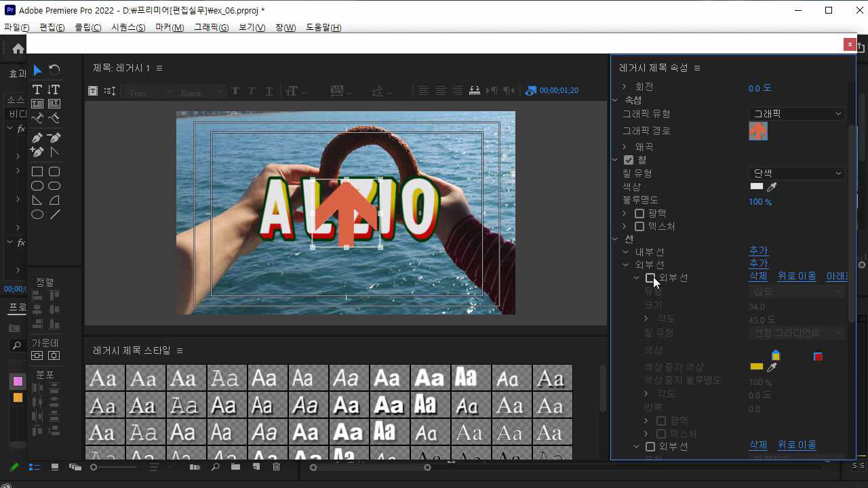The width and height of the screenshot is (868, 488).
Task: Select the Clipped Corner Rectangle tool
Action: 37,186
